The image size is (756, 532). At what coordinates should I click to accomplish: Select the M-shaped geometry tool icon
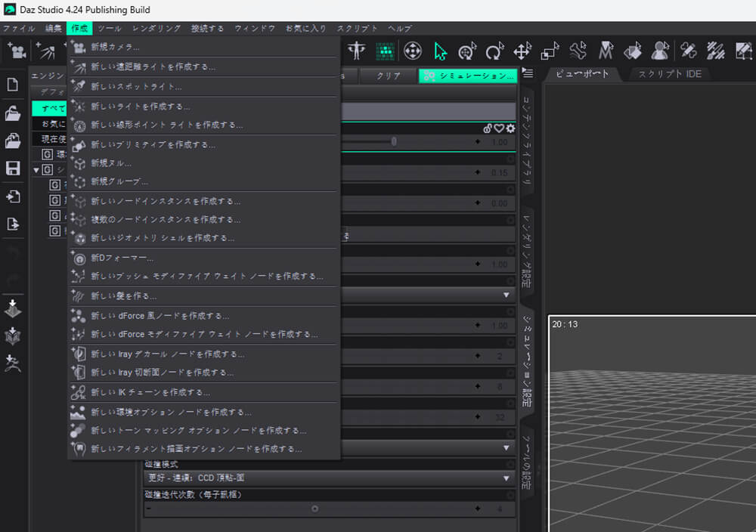click(x=606, y=51)
